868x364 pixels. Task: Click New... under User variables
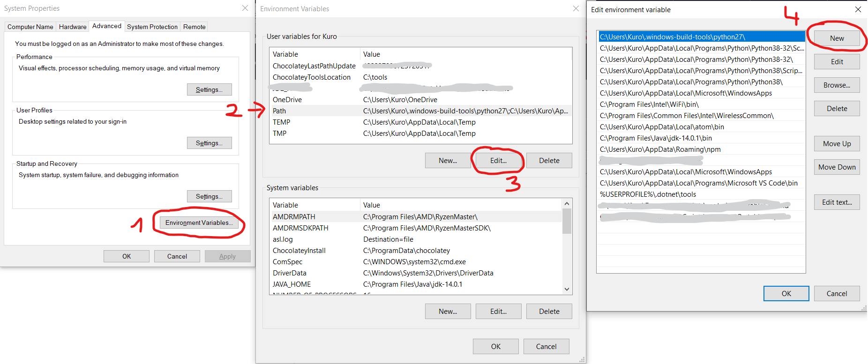(x=448, y=160)
